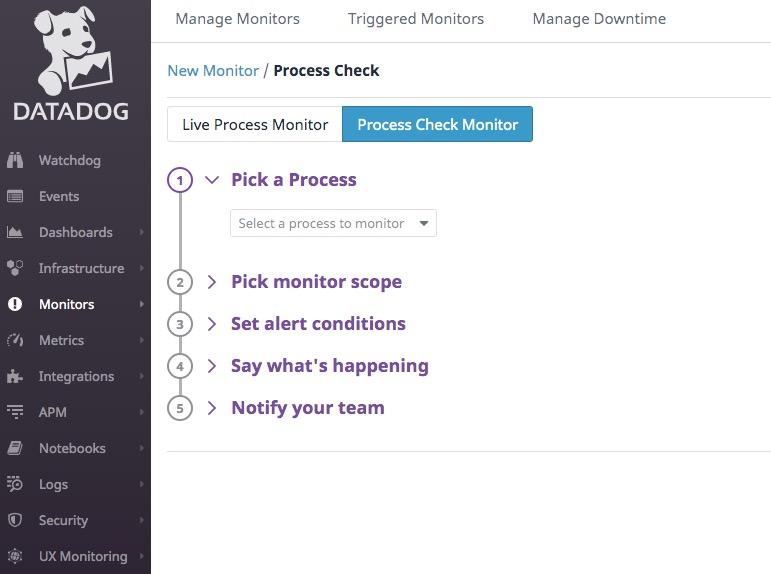Click the Metrics gauge icon

point(15,340)
